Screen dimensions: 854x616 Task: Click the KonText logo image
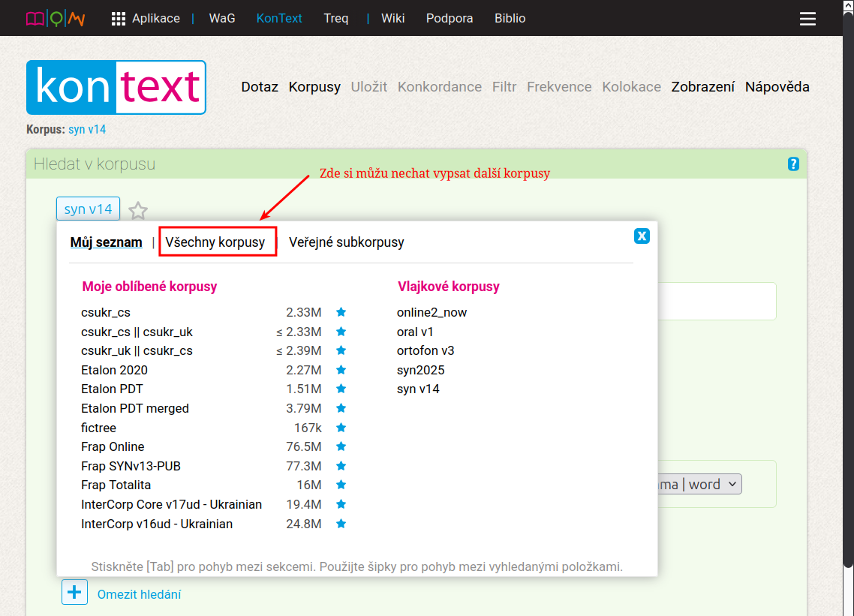[x=116, y=87]
